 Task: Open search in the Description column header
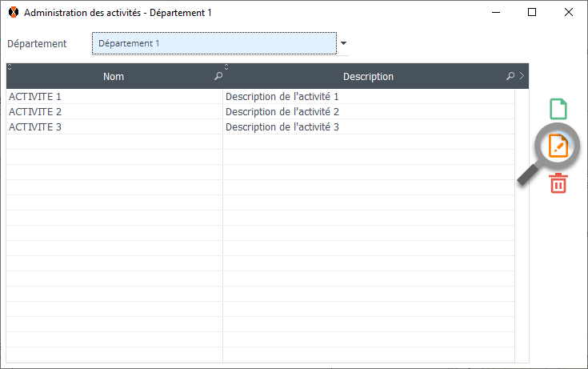510,77
